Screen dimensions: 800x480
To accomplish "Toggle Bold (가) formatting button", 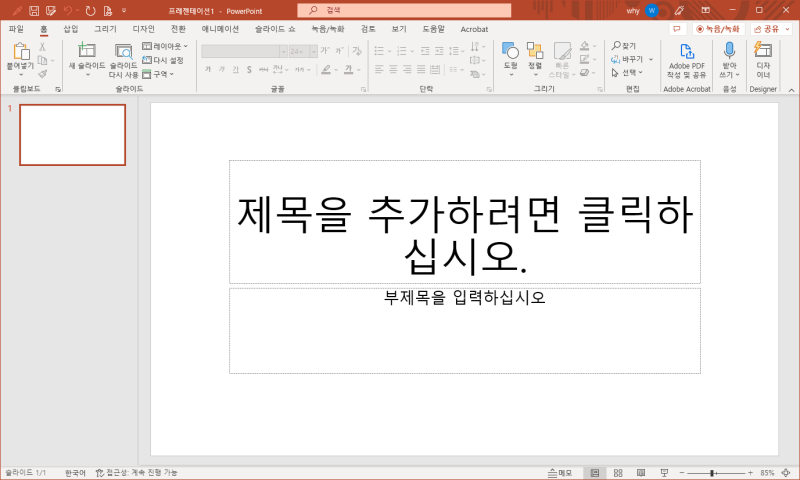I will [x=208, y=69].
